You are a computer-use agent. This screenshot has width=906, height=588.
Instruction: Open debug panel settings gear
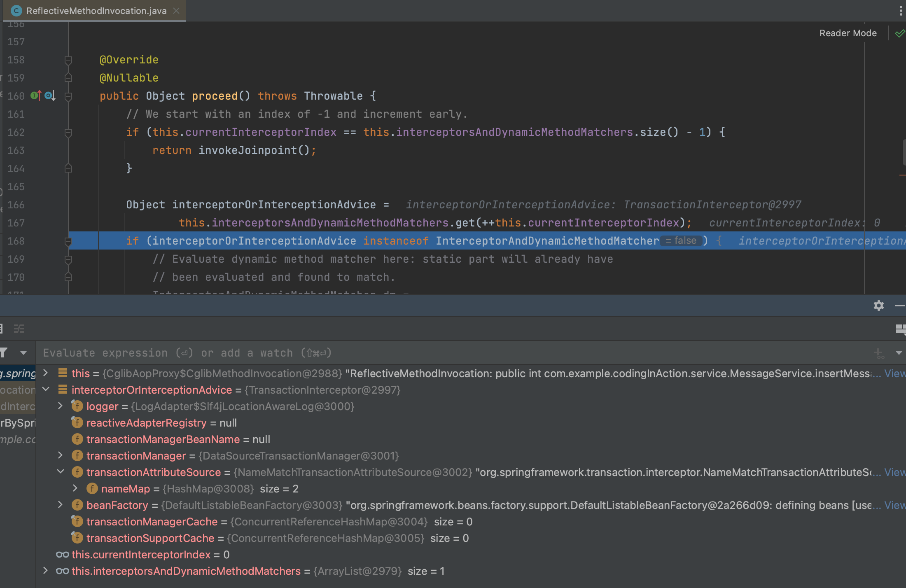[878, 306]
